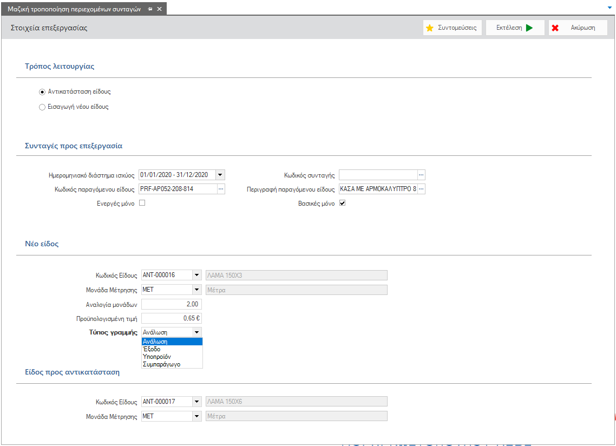Switch to Μαζική τροποποίηση περιεχομένων συνταγών tab
The height and width of the screenshot is (446, 616).
pyautogui.click(x=74, y=9)
